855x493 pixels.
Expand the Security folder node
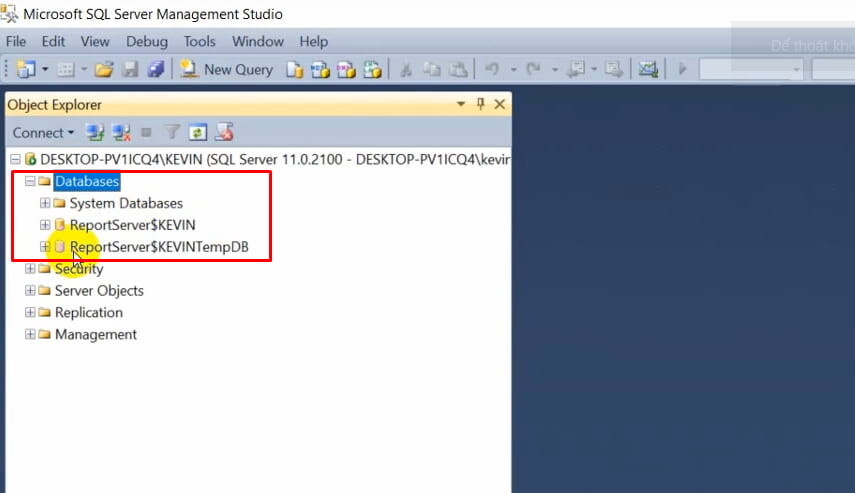pyautogui.click(x=30, y=268)
